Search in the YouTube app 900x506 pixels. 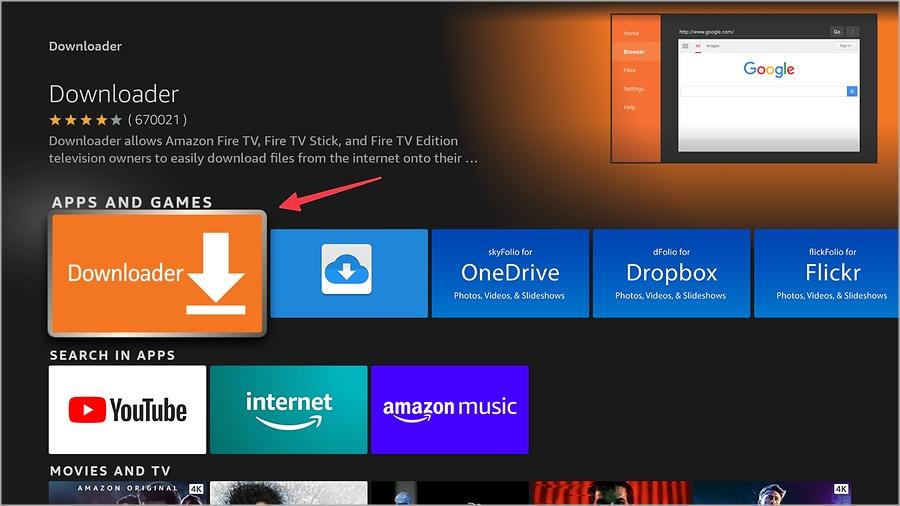pos(127,410)
